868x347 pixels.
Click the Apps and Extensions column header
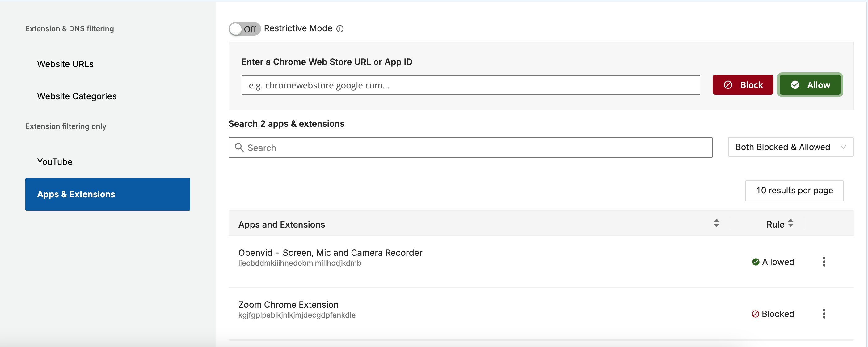281,225
